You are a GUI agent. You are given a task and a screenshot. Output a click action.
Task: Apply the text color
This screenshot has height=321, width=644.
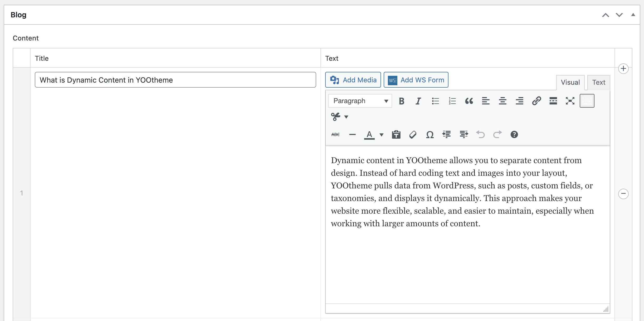pyautogui.click(x=369, y=135)
